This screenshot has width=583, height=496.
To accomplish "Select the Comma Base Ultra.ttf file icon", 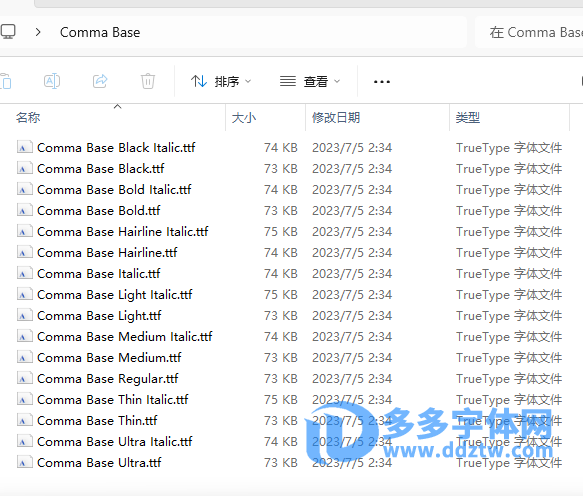I will [25, 463].
